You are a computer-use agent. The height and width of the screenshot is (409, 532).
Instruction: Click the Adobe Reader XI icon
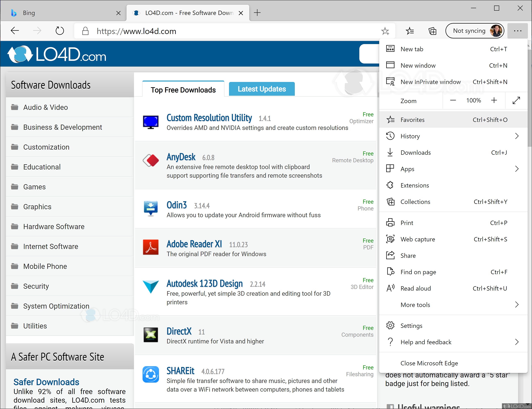tap(151, 247)
